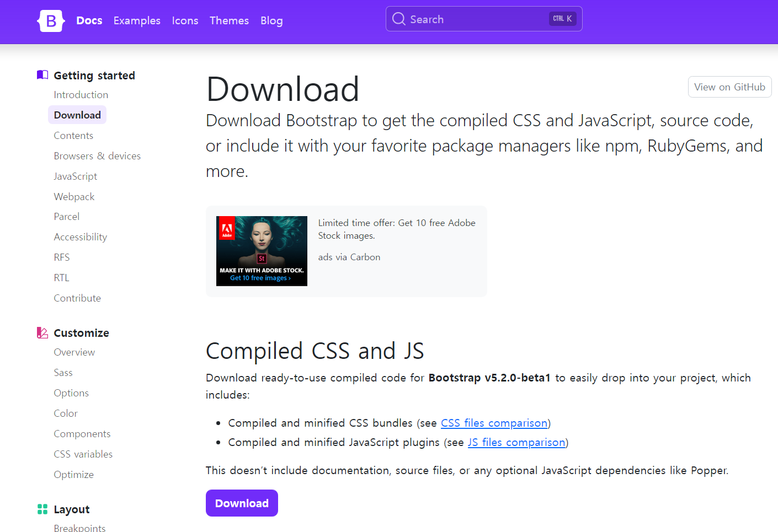Select Download in sidebar
This screenshot has width=778, height=532.
pyautogui.click(x=77, y=115)
